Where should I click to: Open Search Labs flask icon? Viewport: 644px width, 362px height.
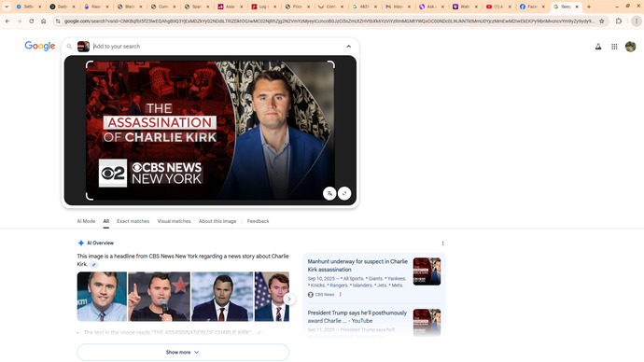point(598,47)
